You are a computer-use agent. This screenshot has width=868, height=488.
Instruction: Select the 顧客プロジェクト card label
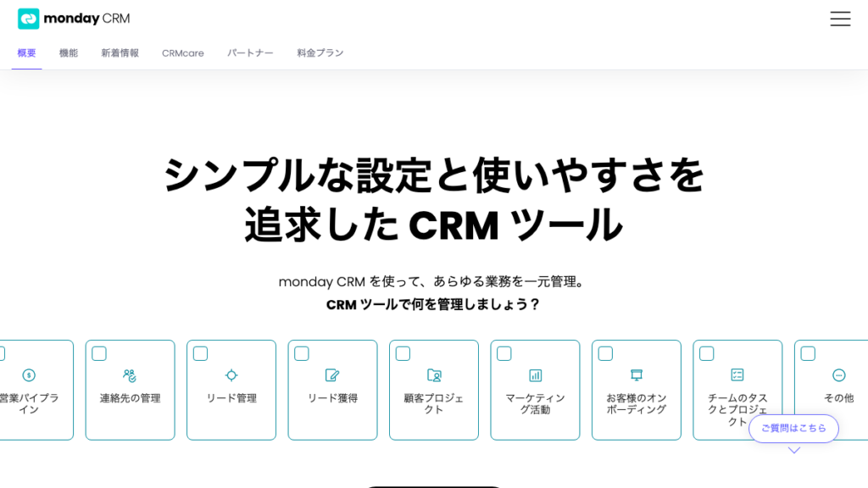point(434,403)
